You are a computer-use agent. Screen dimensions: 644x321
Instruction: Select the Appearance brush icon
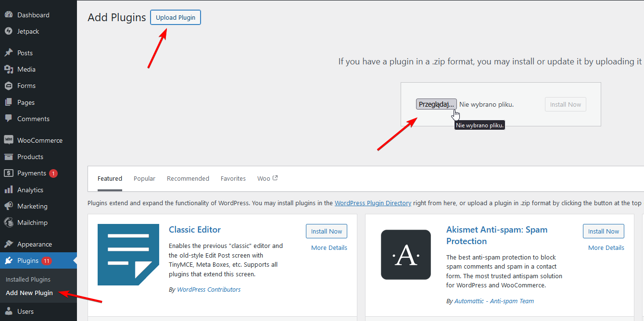pyautogui.click(x=9, y=244)
